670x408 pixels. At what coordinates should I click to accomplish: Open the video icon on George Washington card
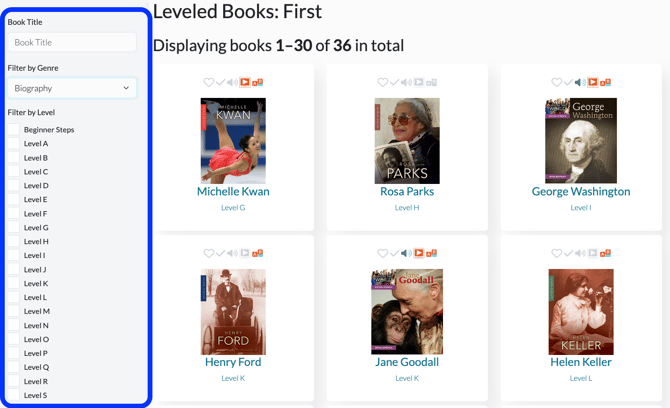pyautogui.click(x=593, y=83)
